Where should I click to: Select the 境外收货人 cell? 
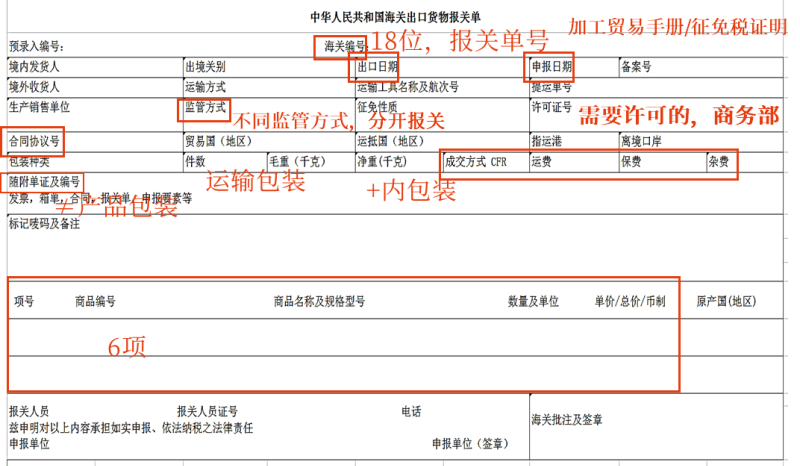pos(95,87)
